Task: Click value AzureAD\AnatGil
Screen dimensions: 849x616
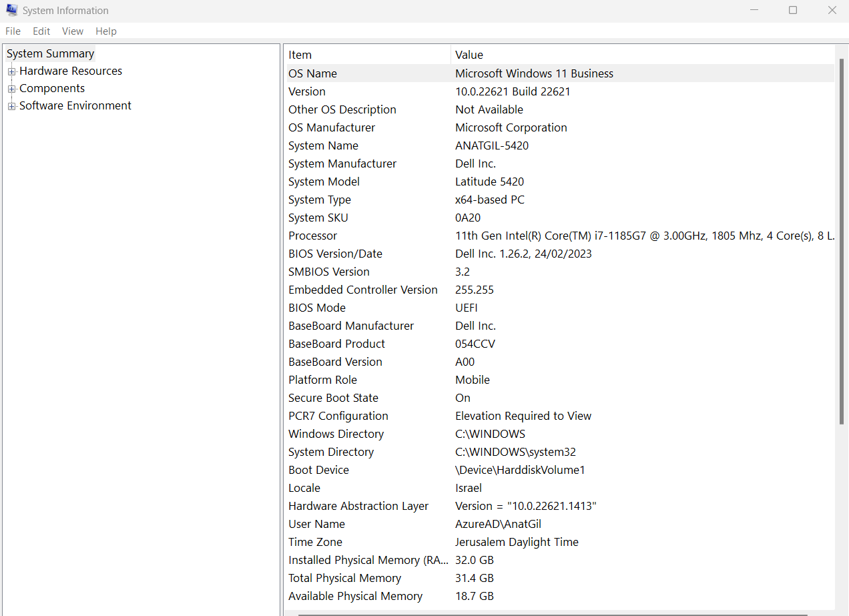Action: pos(498,524)
